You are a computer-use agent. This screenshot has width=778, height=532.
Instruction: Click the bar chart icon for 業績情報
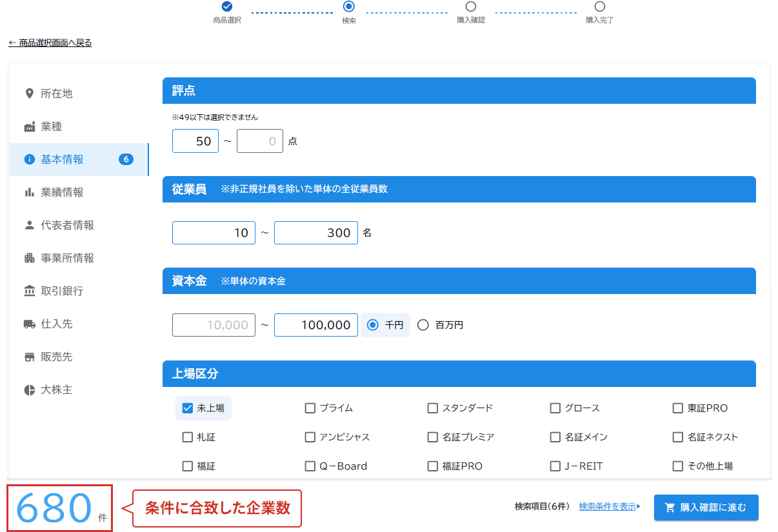[29, 193]
